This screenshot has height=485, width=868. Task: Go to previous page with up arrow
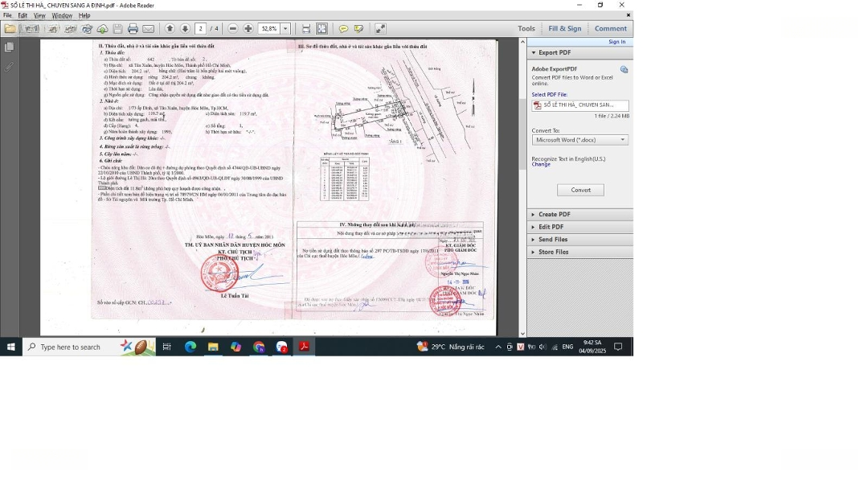click(170, 29)
